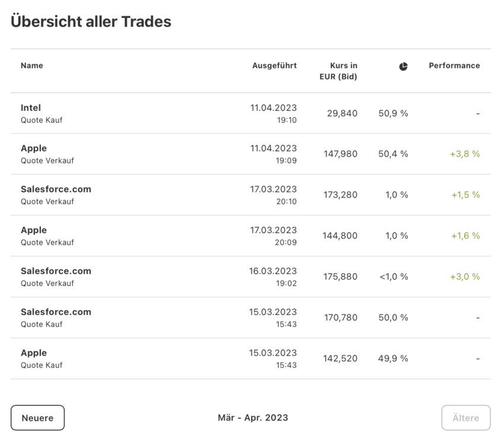
Task: Open Apple Quote Kauf from 15.03.2023
Action: 34,353
